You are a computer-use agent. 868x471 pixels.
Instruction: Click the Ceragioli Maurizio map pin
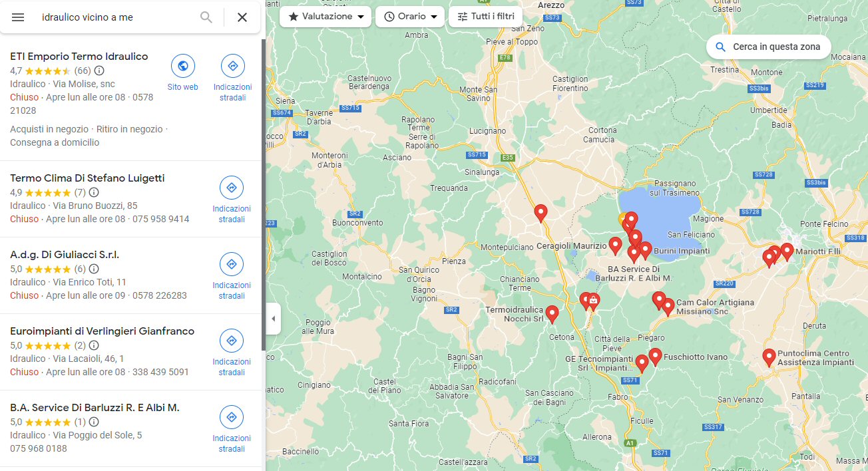click(616, 245)
